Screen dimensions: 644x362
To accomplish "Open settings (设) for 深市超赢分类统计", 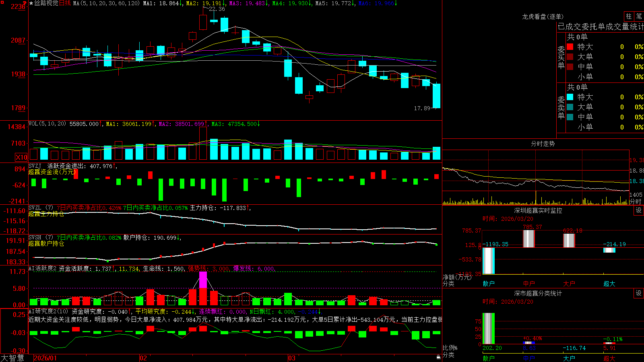I will tap(639, 293).
